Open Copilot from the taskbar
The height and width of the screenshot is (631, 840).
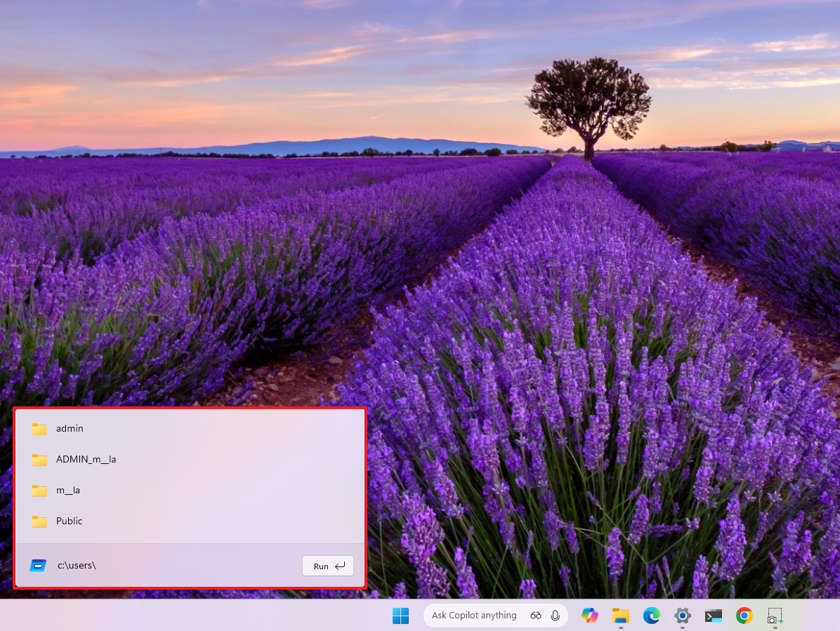click(x=590, y=616)
